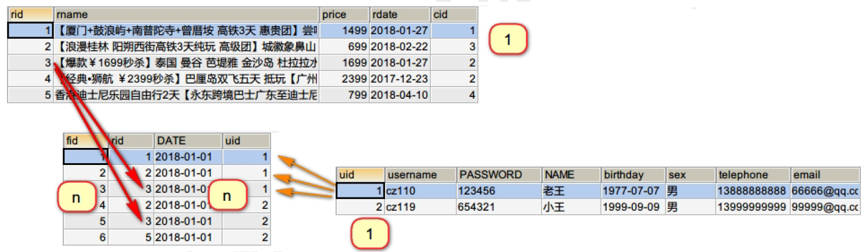Image resolution: width=868 pixels, height=252 pixels.
Task: Click the birthday cell 1977-07-07
Action: [633, 190]
